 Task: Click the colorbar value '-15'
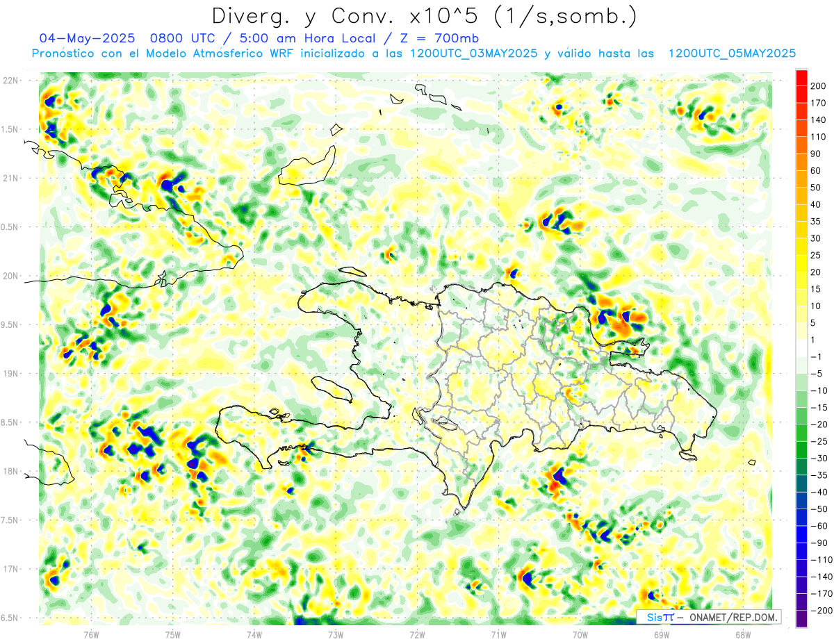818,408
